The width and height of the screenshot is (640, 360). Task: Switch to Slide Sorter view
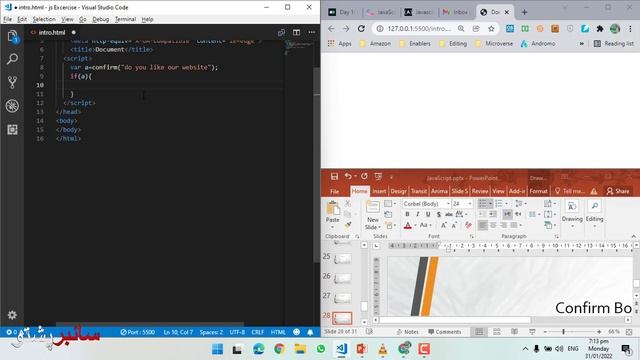tap(497, 332)
